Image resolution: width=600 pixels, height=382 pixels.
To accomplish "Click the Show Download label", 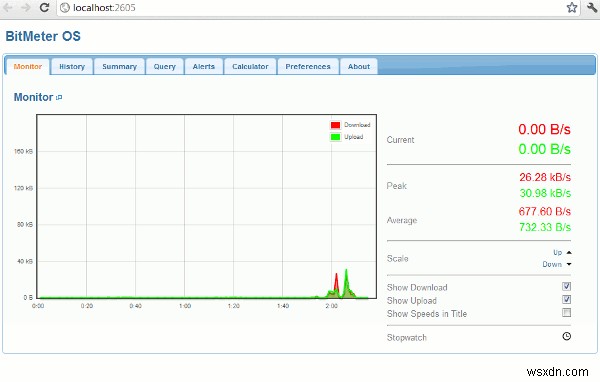I will tap(417, 287).
